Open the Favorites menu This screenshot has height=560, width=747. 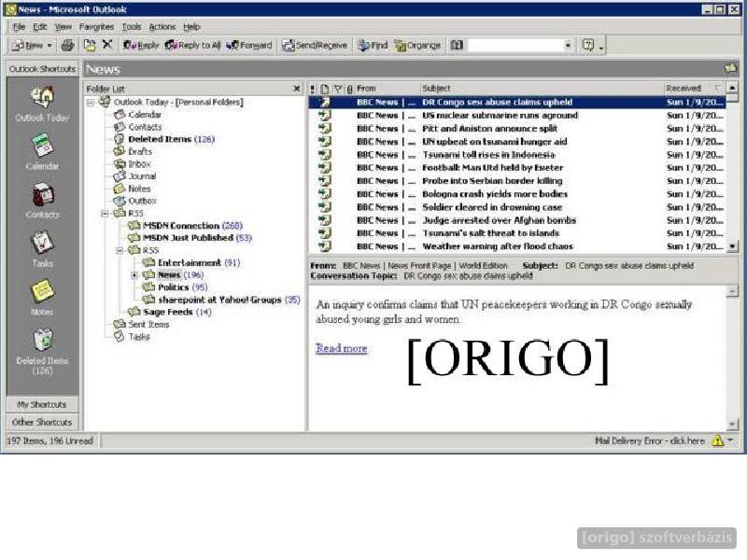click(97, 27)
